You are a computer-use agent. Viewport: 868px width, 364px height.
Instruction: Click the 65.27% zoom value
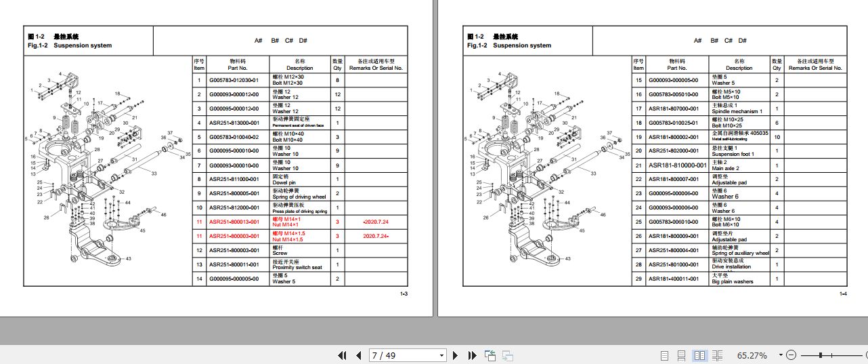(x=752, y=355)
